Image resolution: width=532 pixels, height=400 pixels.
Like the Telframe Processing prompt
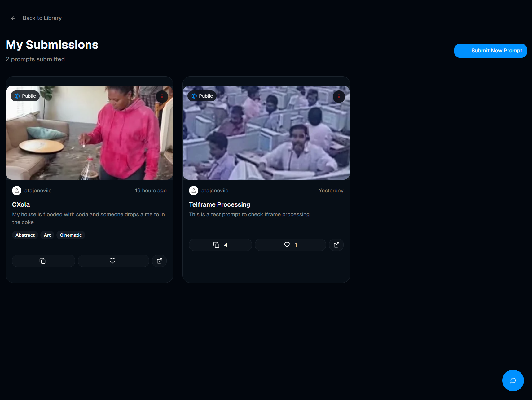tap(290, 245)
